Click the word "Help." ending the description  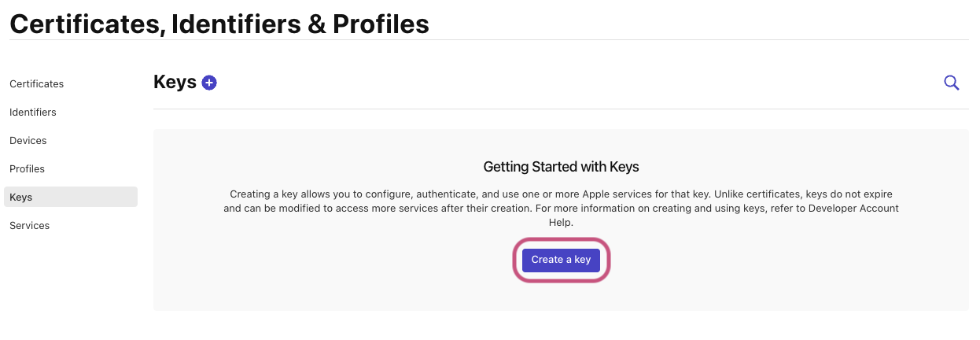coord(561,223)
